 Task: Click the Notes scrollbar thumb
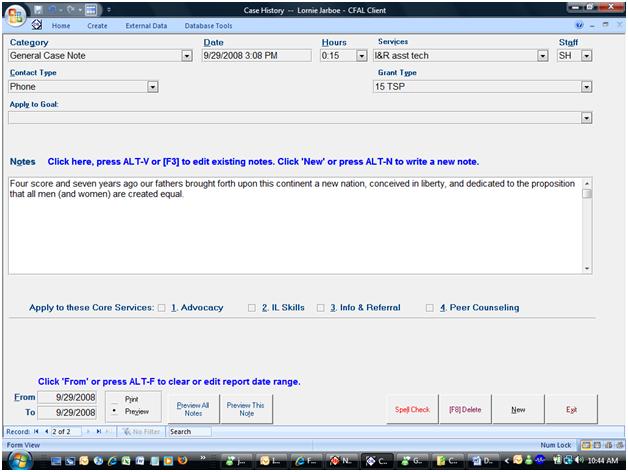pyautogui.click(x=587, y=194)
